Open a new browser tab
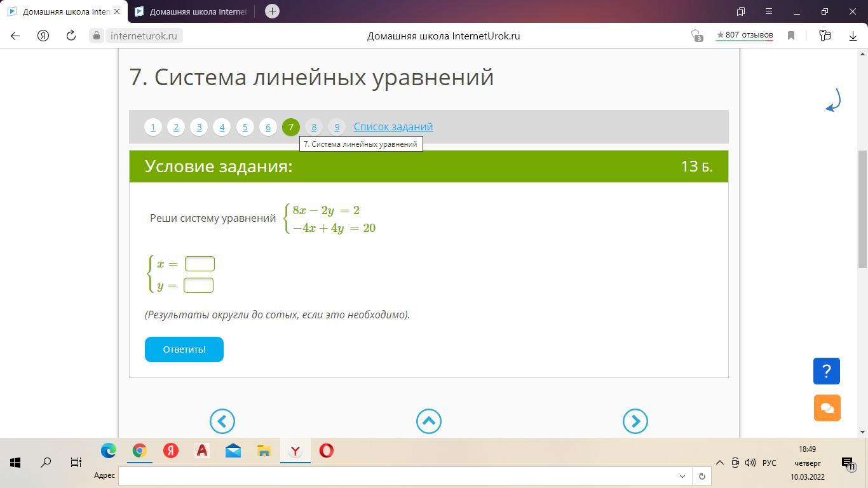 pos(272,11)
